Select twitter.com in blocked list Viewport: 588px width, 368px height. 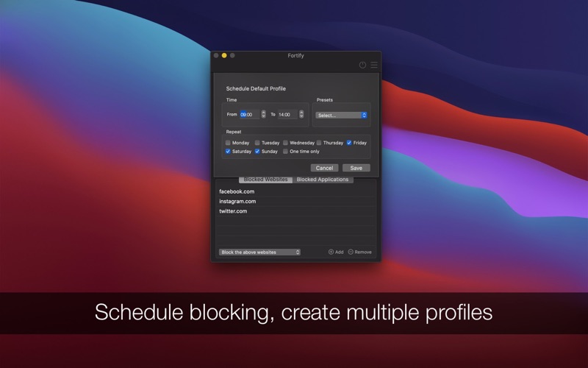296,211
